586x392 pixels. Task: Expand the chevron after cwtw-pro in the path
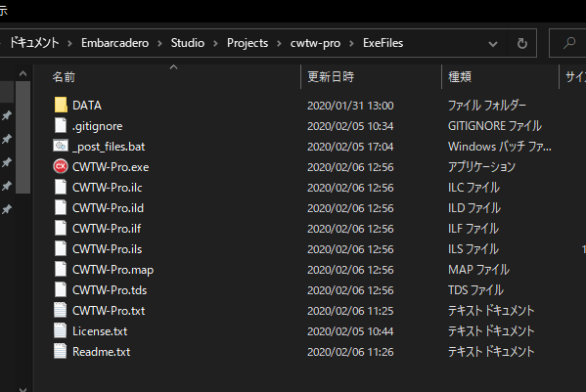click(351, 43)
